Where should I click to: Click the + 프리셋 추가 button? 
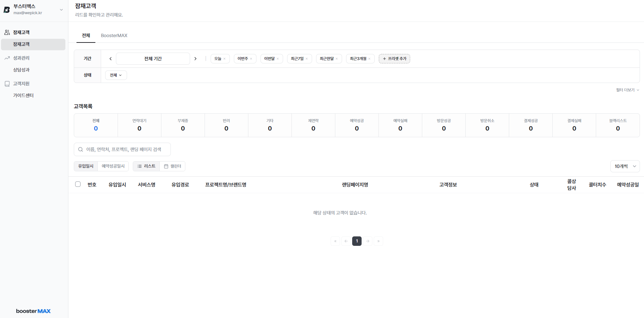[x=394, y=59]
